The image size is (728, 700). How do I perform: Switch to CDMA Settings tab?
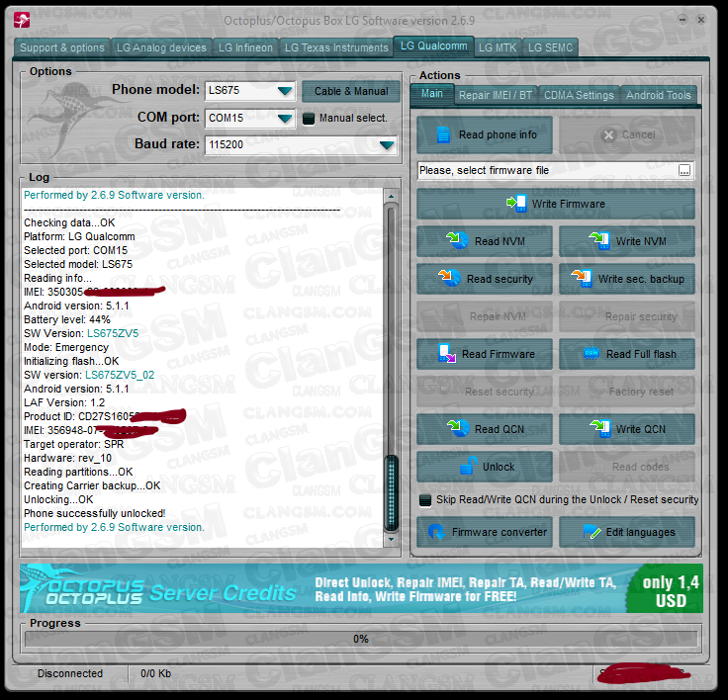tap(579, 95)
